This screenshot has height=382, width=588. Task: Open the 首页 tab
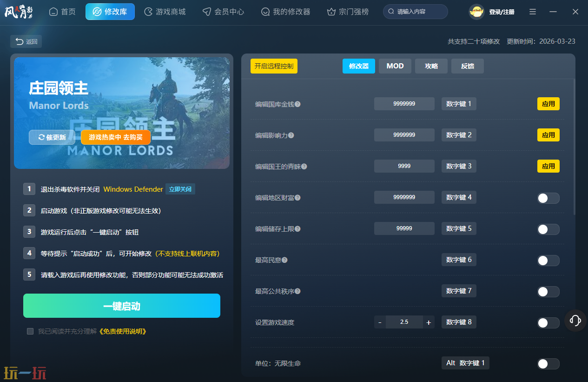tap(62, 12)
